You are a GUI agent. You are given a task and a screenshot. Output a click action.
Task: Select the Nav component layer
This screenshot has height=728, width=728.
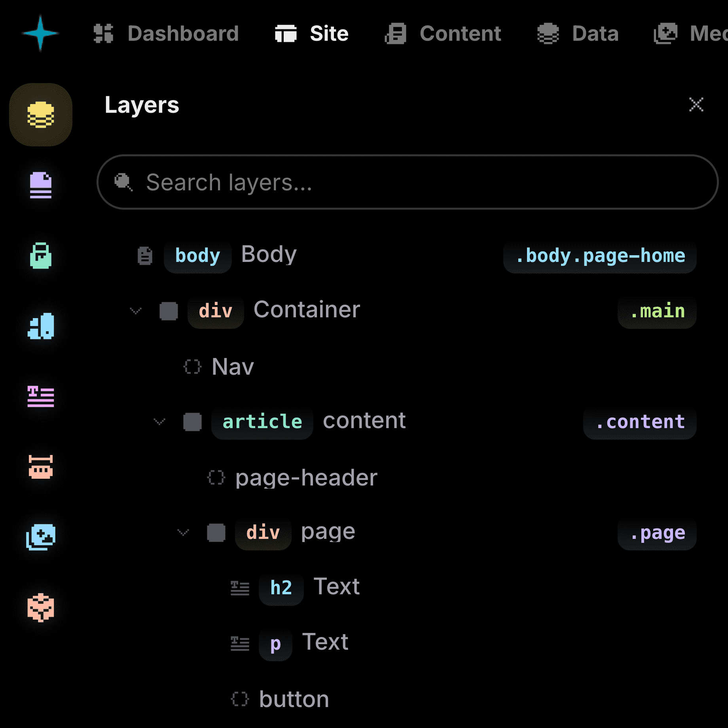pyautogui.click(x=408, y=366)
